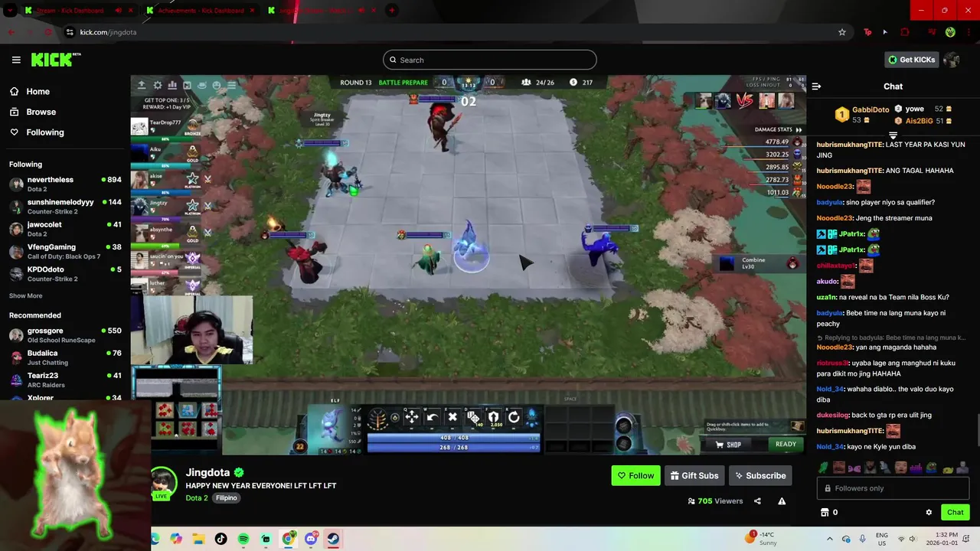Click the report warning triangle icon
This screenshot has height=551, width=980.
pyautogui.click(x=782, y=501)
